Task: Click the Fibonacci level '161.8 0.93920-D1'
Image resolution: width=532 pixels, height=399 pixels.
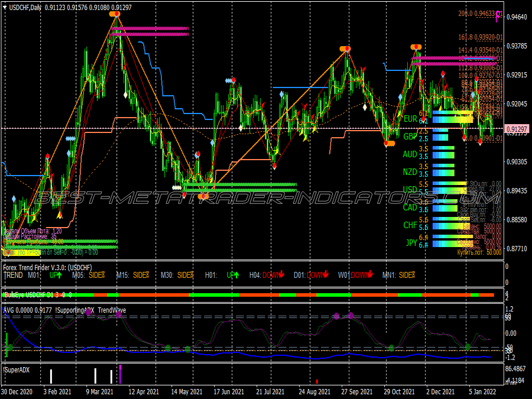Action: click(x=481, y=37)
